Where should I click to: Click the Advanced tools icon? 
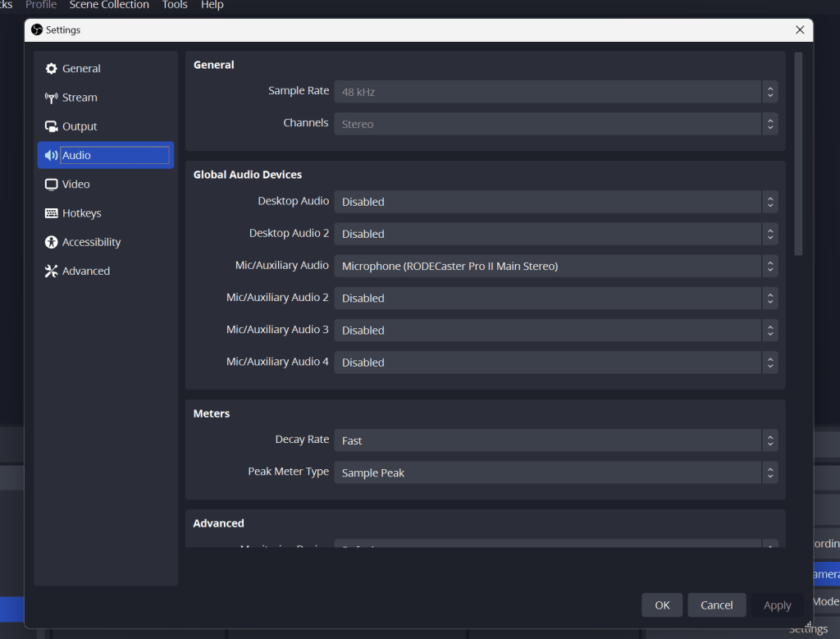click(x=51, y=271)
